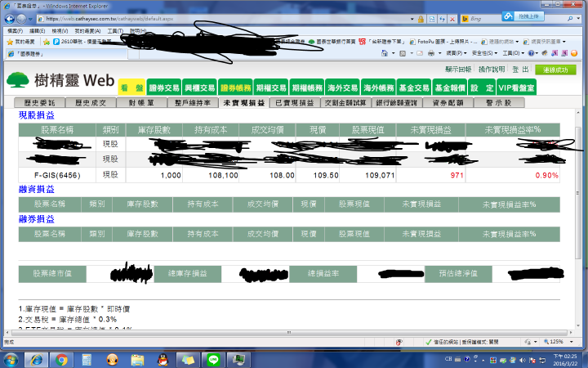This screenshot has height=368, width=588.
Task: Open the 已實現損益 sub-tab
Action: (x=294, y=102)
